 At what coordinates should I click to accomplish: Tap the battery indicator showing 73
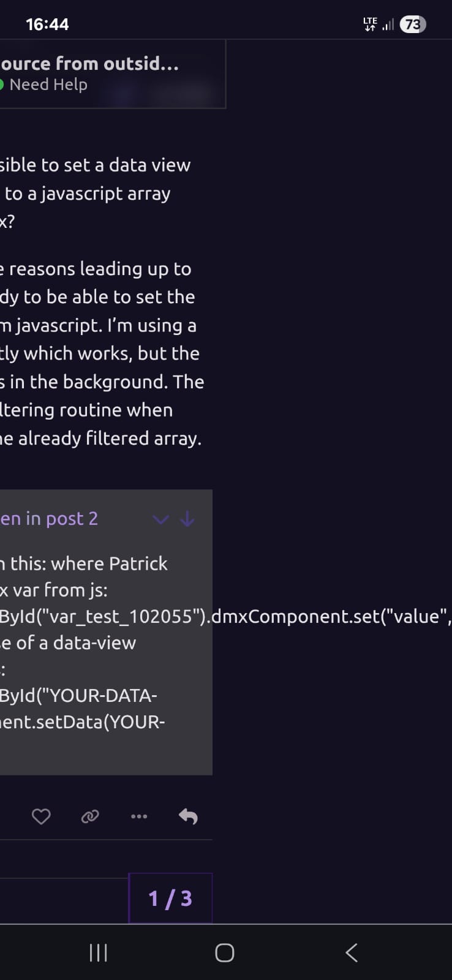point(413,24)
